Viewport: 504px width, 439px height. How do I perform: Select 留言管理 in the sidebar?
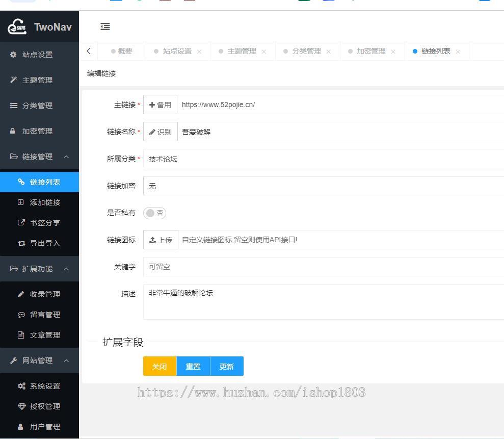(x=39, y=315)
